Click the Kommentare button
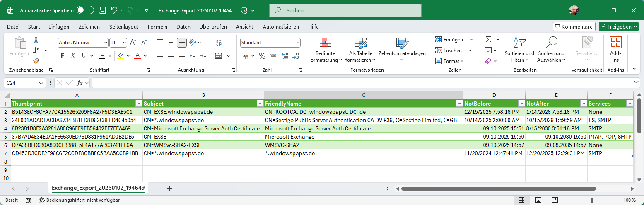 pyautogui.click(x=574, y=27)
